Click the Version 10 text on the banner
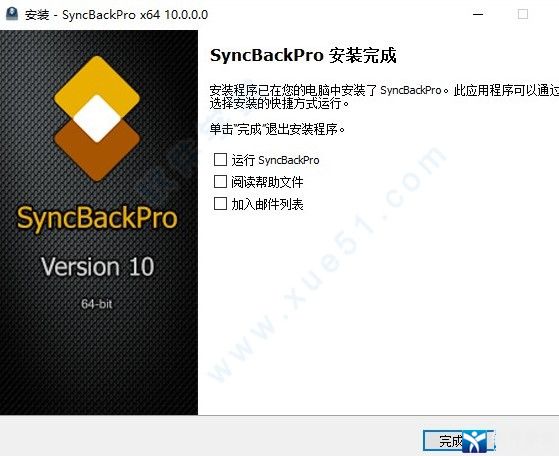 click(x=97, y=266)
